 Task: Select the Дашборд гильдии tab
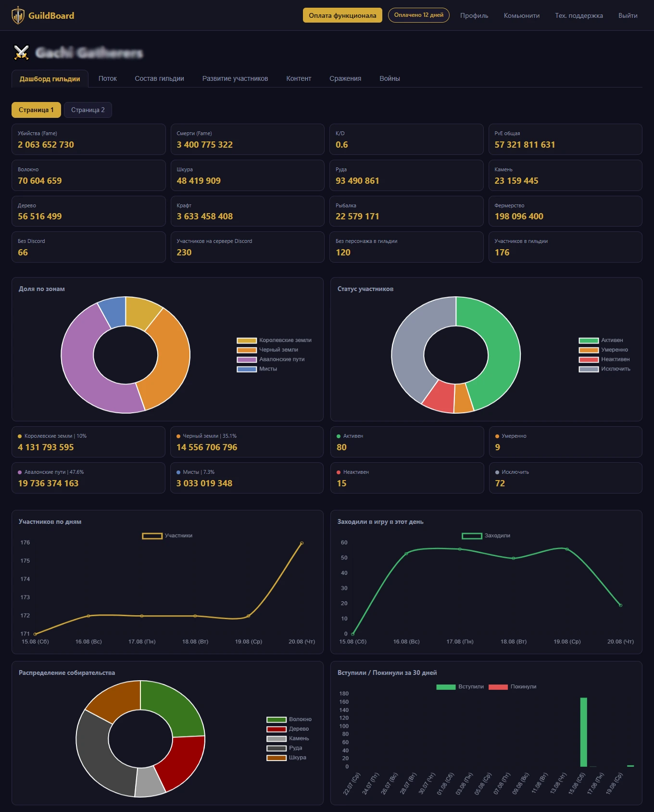click(50, 78)
